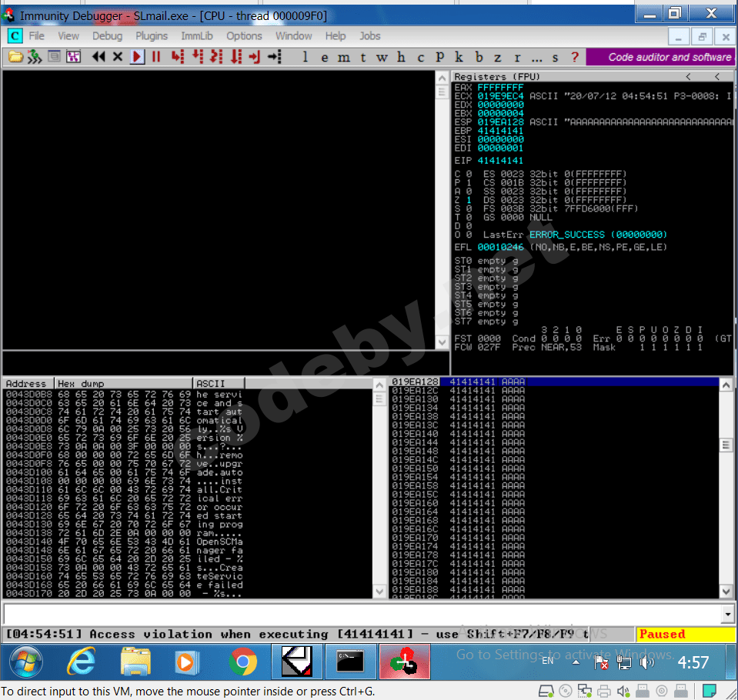Open Internet Explorer from the taskbar

[81, 662]
